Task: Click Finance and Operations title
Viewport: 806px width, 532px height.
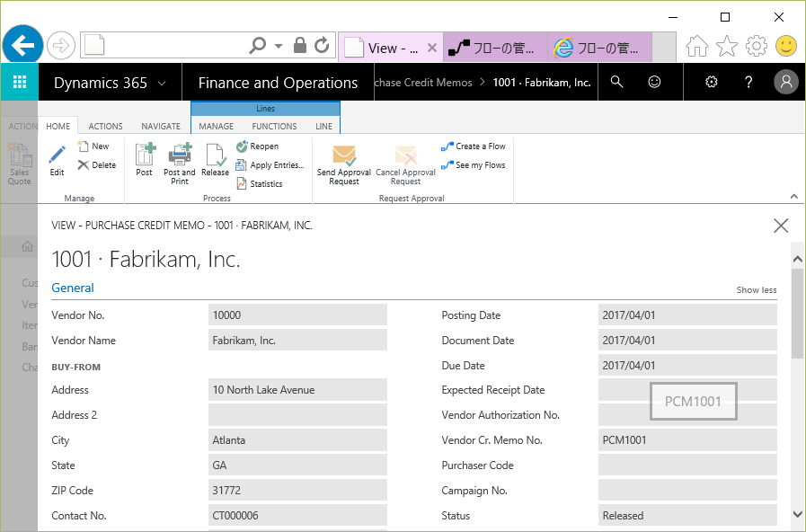Action: pyautogui.click(x=278, y=83)
